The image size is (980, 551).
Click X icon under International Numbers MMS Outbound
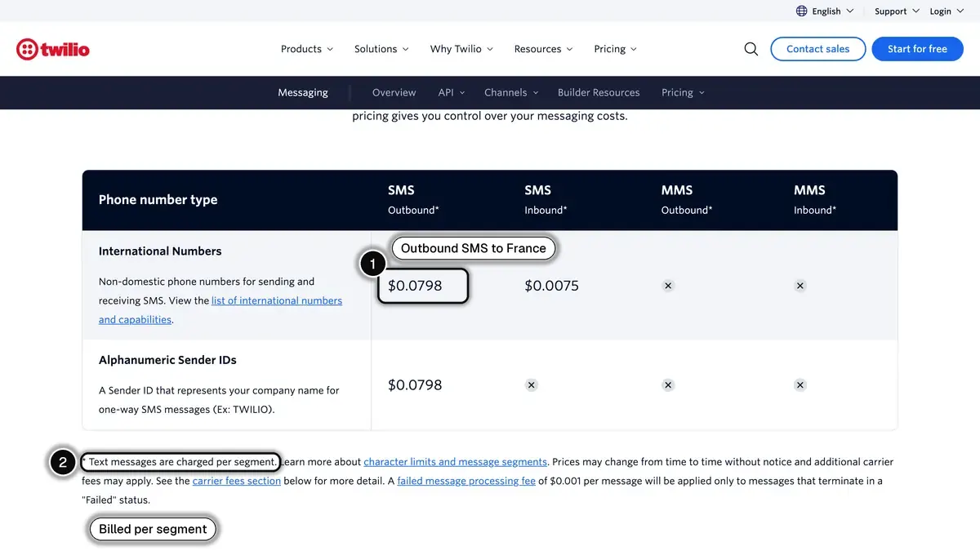click(x=668, y=286)
